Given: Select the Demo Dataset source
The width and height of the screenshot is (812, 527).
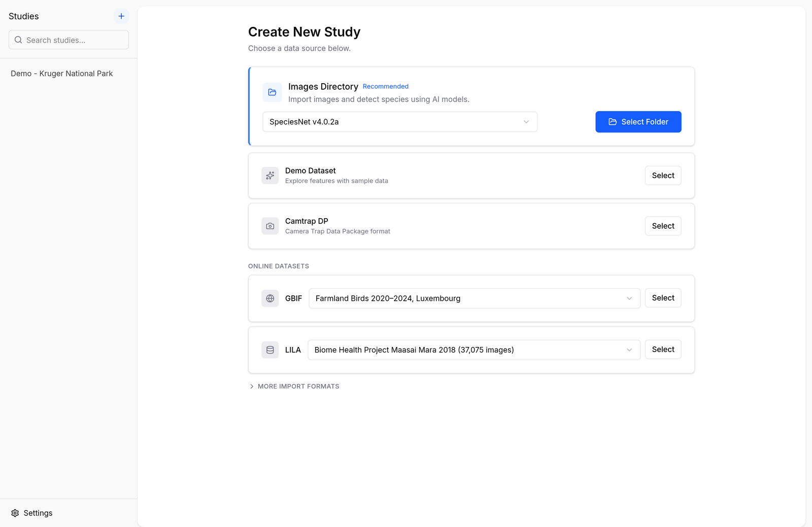Looking at the screenshot, I should (663, 175).
